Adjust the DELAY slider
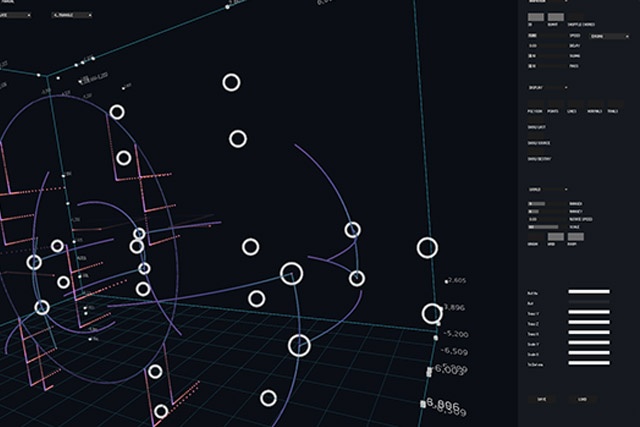This screenshot has height=427, width=640. point(548,46)
